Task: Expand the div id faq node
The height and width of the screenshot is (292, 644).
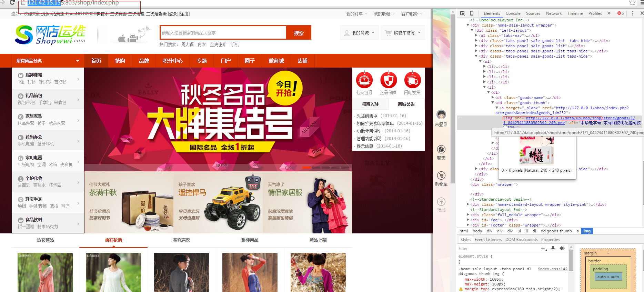Action: click(x=468, y=220)
